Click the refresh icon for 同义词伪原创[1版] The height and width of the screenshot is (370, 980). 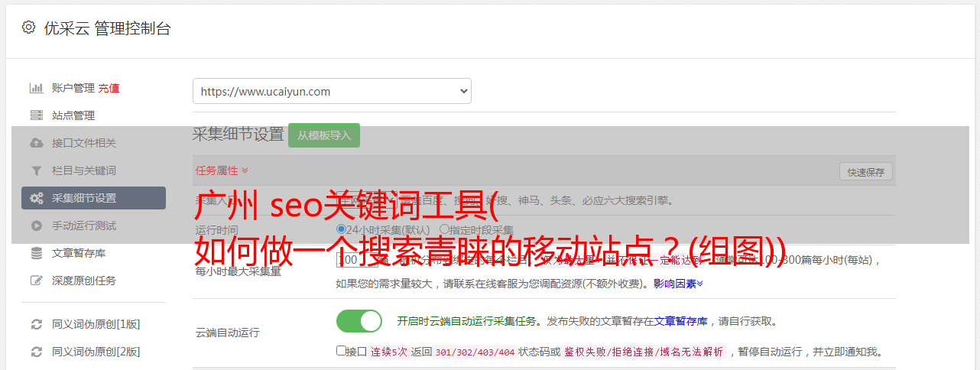point(36,324)
